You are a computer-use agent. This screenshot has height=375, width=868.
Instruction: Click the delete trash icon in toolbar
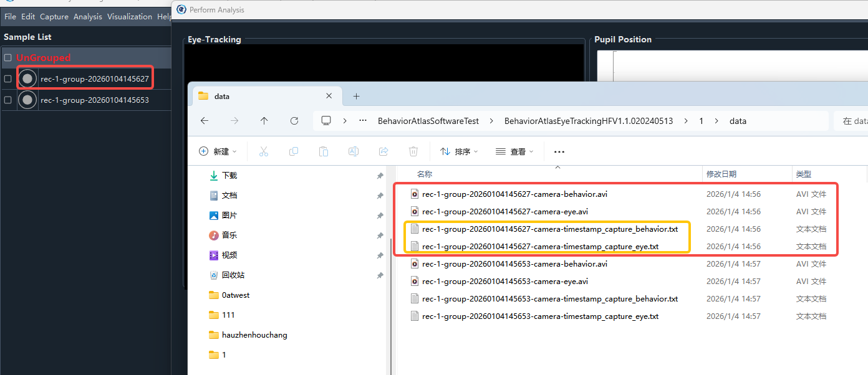coord(413,151)
